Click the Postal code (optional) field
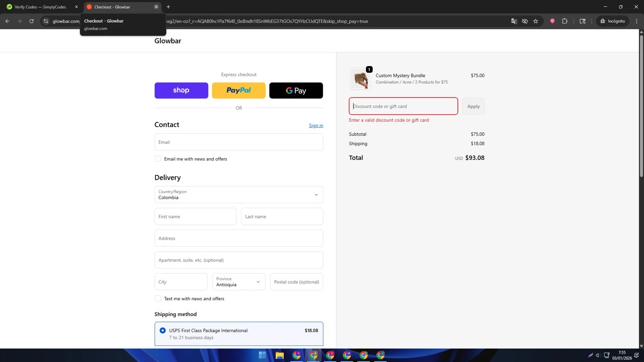The image size is (644, 362). [297, 282]
